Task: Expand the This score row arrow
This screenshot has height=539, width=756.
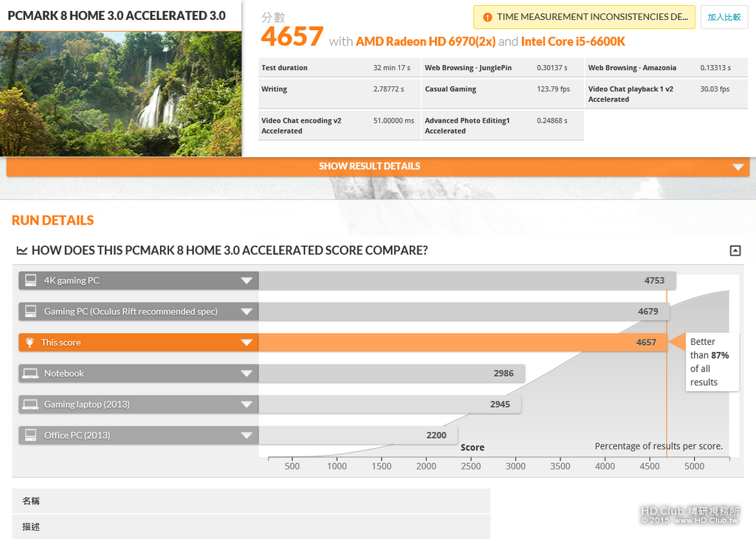Action: tap(247, 343)
